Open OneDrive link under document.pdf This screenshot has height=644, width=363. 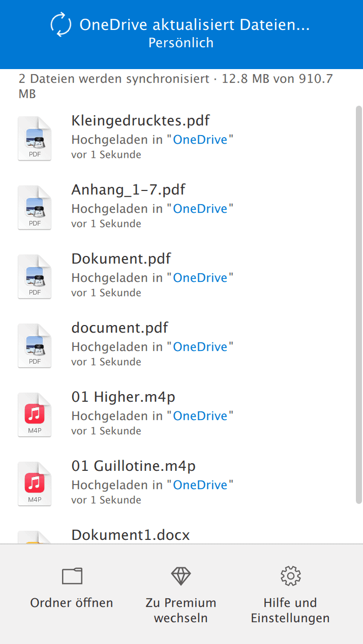tap(200, 347)
